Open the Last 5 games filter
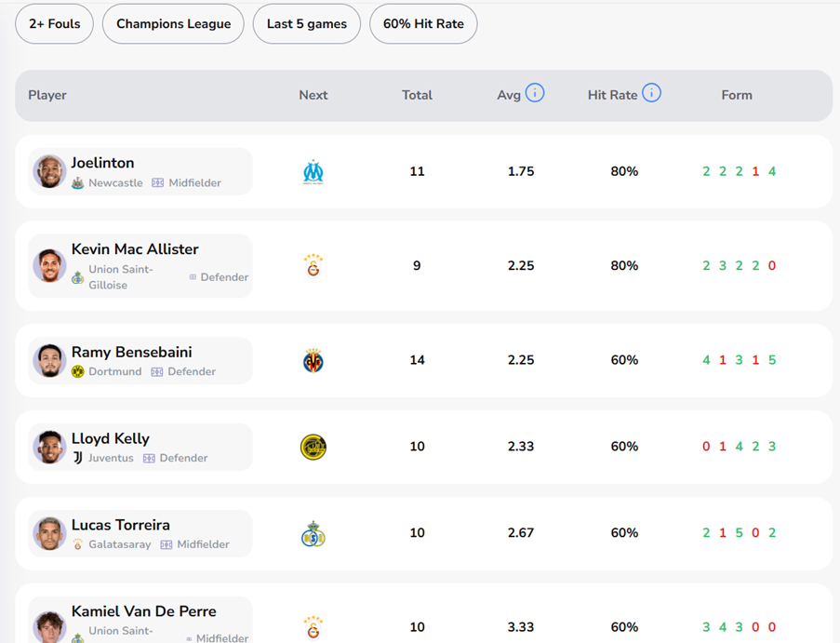840x643 pixels. (307, 24)
